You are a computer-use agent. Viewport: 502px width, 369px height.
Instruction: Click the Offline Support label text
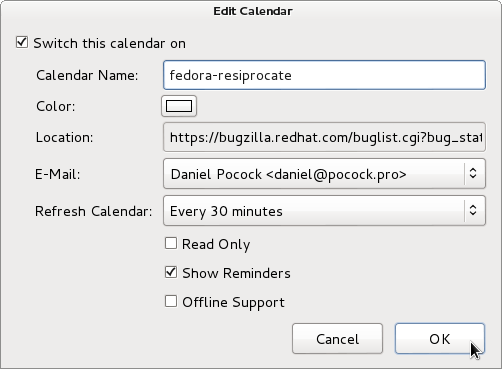tap(233, 303)
